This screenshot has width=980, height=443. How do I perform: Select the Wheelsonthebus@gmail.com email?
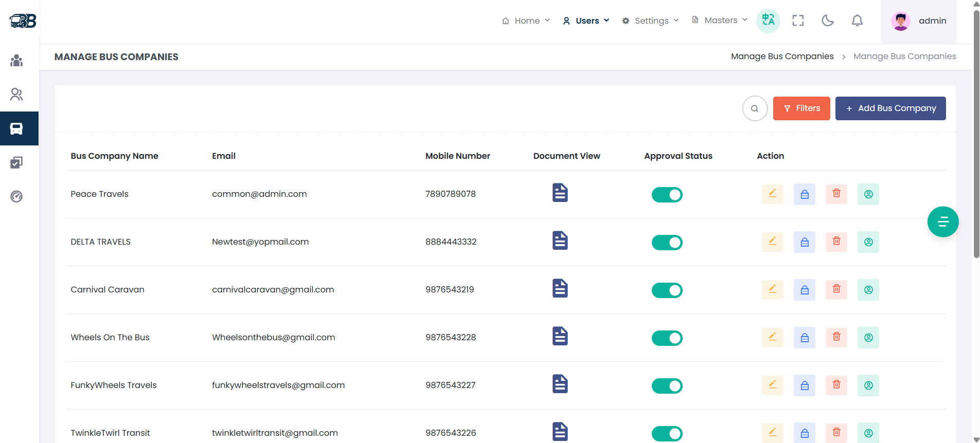coord(273,337)
